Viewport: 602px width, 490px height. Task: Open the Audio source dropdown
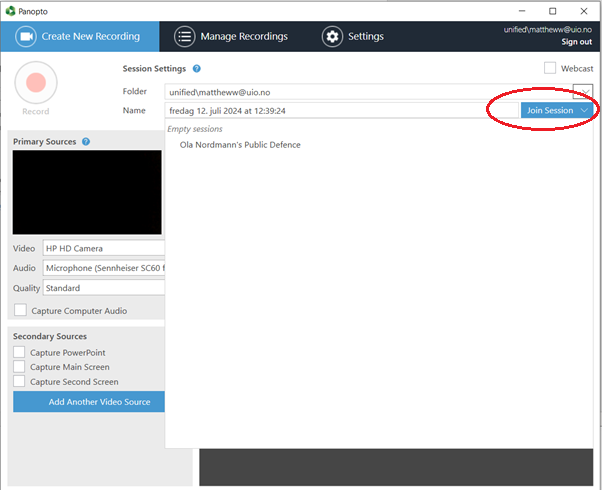pyautogui.click(x=104, y=268)
